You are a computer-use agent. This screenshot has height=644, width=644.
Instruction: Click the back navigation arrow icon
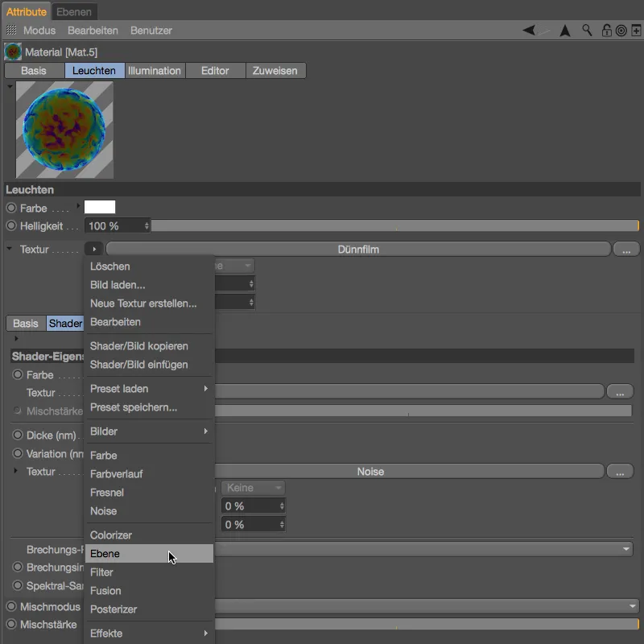(529, 31)
